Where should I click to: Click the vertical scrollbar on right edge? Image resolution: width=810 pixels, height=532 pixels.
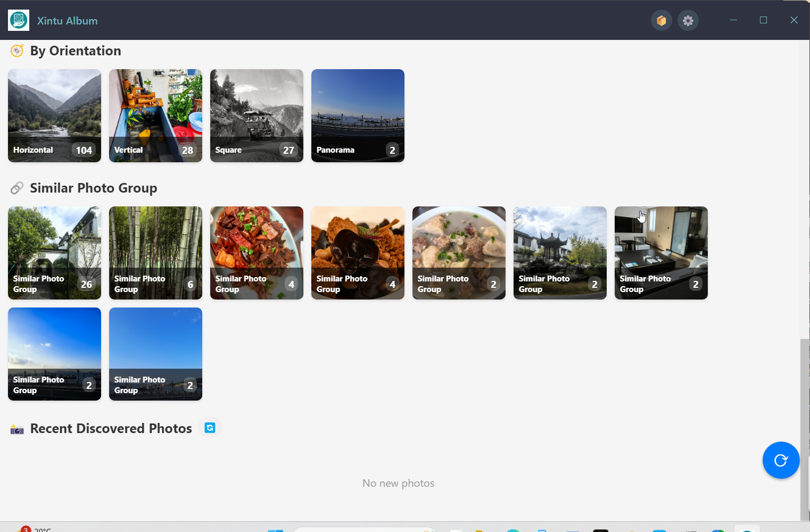(805, 426)
